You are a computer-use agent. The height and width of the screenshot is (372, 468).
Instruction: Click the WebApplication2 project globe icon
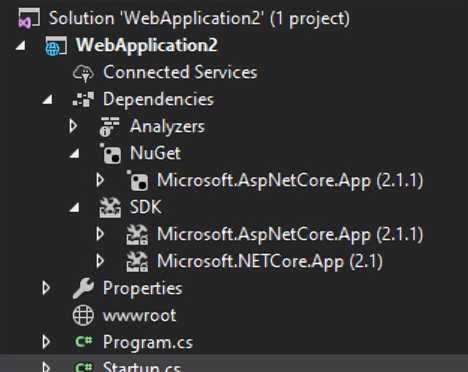[56, 46]
